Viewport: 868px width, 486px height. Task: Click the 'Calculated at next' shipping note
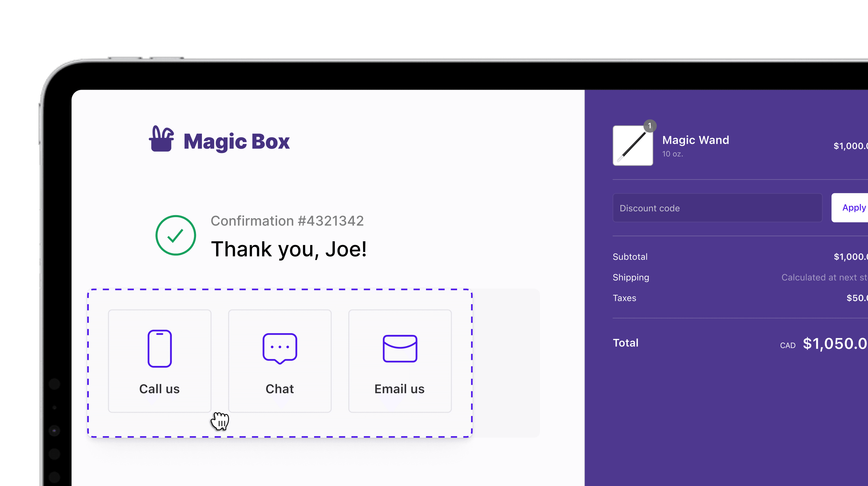point(824,277)
